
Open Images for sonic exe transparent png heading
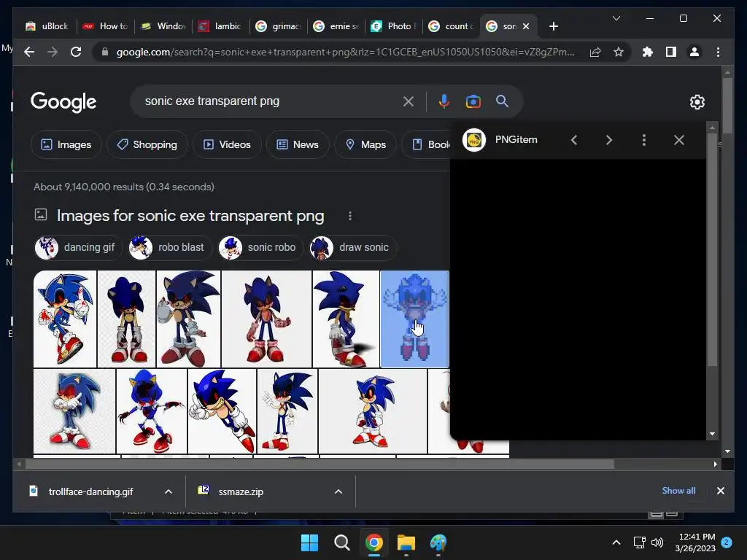pos(190,216)
